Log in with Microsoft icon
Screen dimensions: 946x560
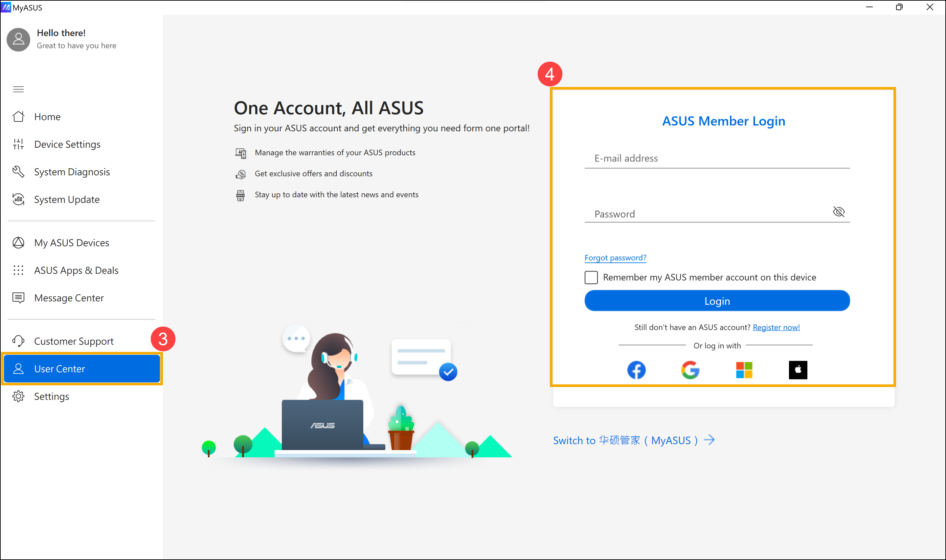744,370
